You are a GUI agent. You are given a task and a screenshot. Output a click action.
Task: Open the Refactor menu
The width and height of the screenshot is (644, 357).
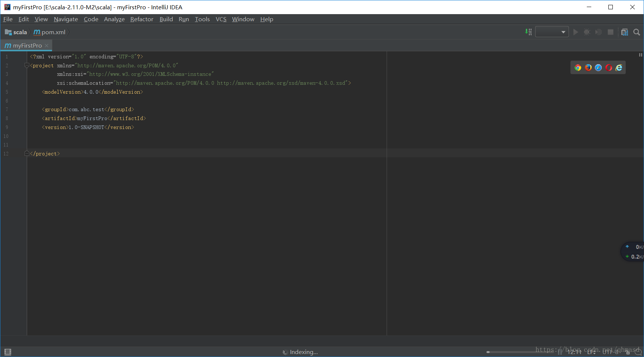coord(142,19)
